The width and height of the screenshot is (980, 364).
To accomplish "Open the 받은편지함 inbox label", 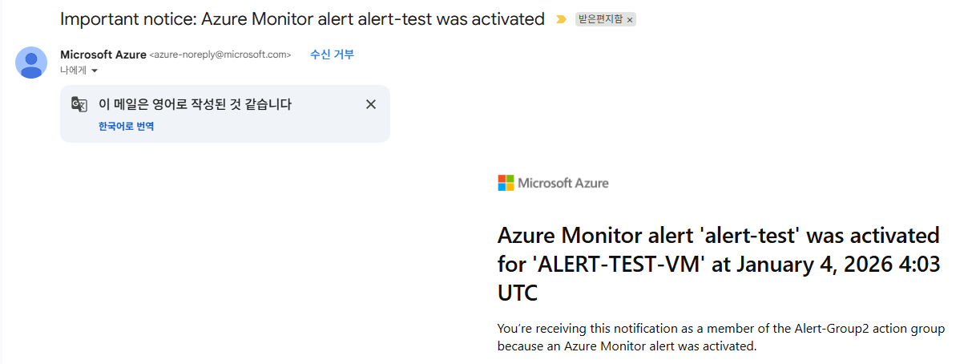I will pyautogui.click(x=600, y=19).
